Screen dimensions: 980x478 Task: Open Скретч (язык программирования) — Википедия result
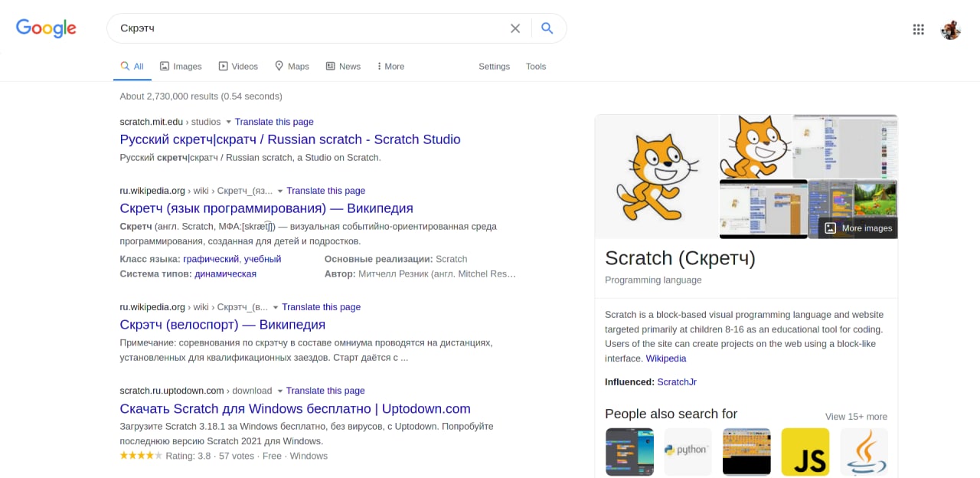pyautogui.click(x=266, y=208)
